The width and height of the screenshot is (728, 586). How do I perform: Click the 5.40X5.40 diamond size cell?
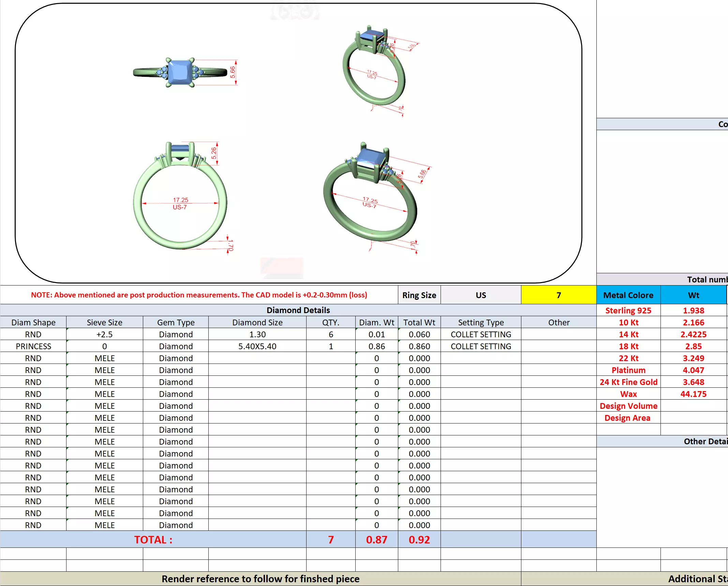pyautogui.click(x=257, y=346)
